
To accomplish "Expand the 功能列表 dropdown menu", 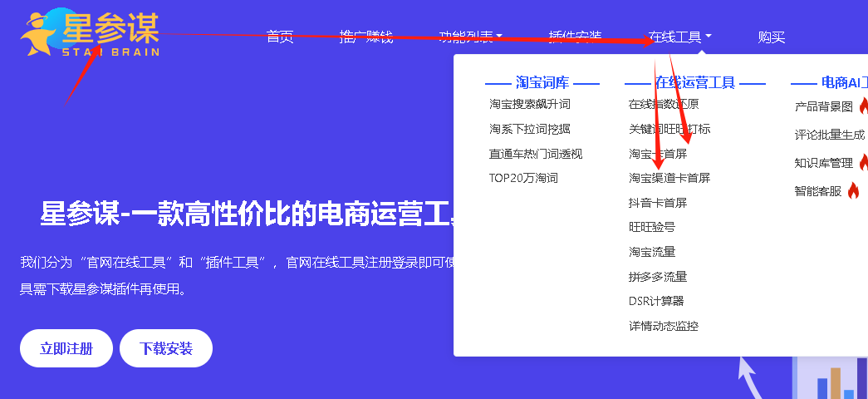I will coord(470,37).
